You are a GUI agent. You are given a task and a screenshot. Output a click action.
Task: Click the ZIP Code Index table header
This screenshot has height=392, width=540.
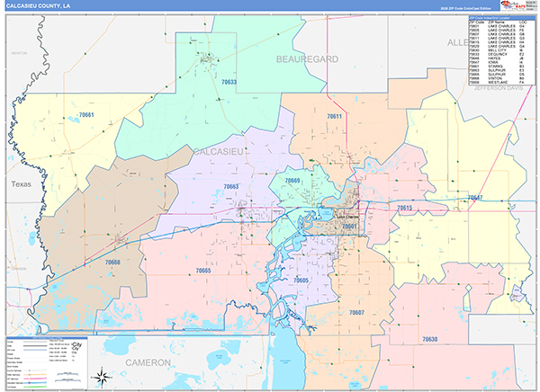tap(502, 18)
